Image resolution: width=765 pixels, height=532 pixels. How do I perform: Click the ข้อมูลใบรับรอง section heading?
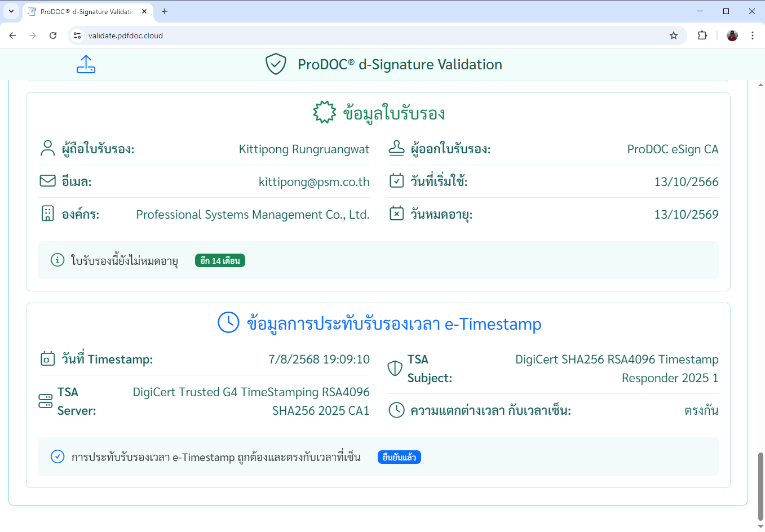[x=394, y=113]
